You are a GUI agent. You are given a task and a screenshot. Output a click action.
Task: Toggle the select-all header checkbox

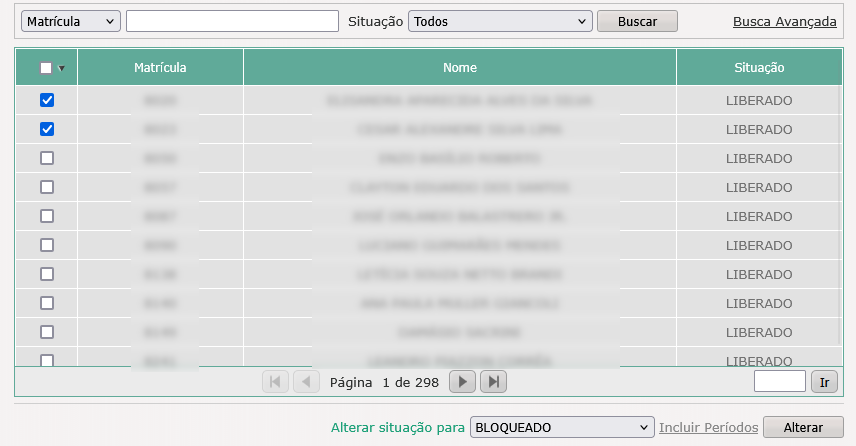tap(46, 68)
